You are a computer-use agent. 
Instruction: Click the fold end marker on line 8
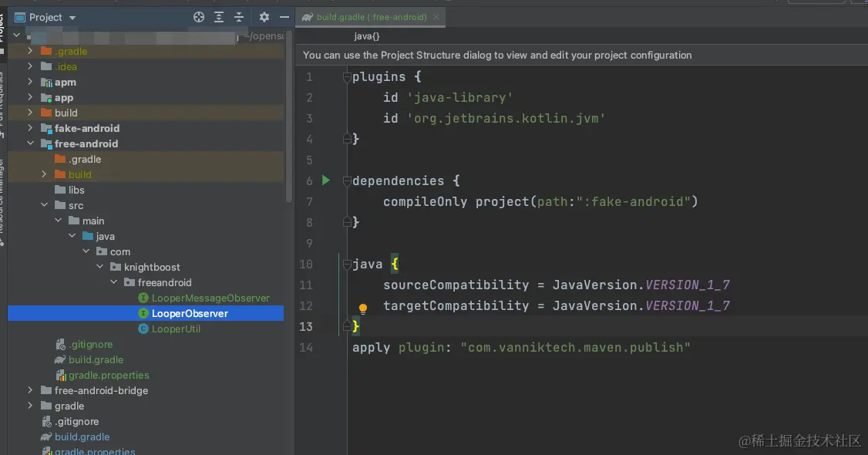point(347,222)
